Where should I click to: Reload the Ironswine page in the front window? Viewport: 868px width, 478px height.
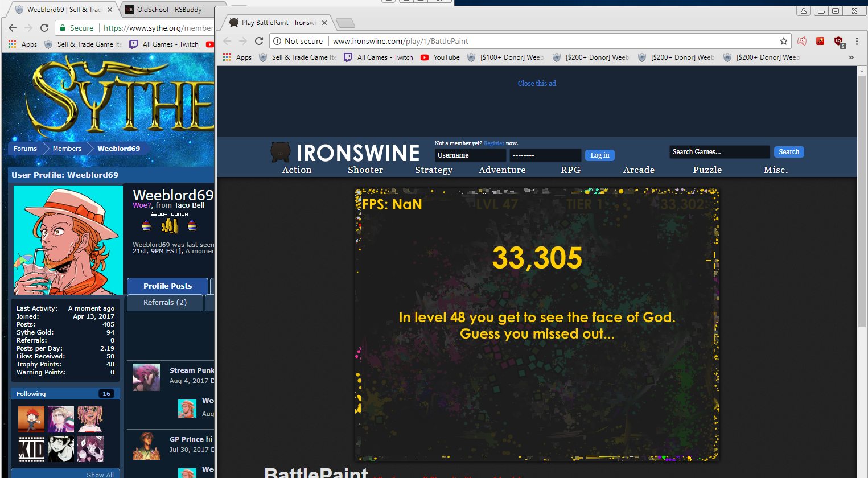259,41
